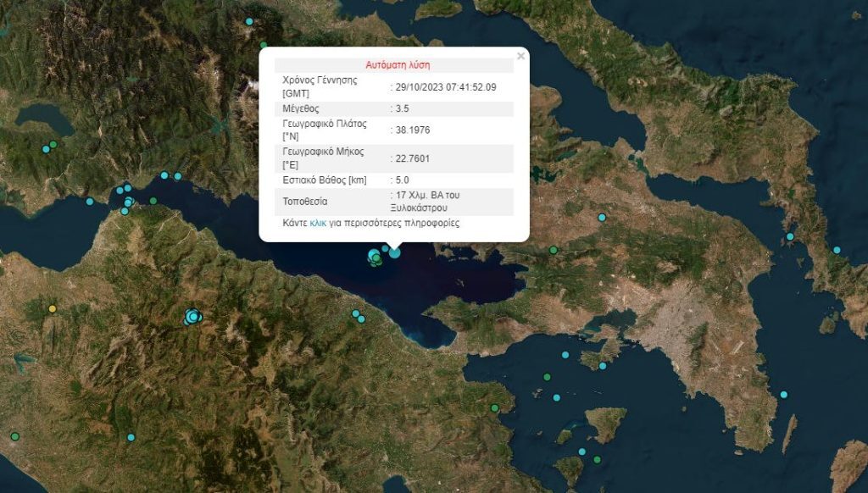
Task: Select the dense cyan cluster in central Peloponnese
Action: pyautogui.click(x=193, y=317)
